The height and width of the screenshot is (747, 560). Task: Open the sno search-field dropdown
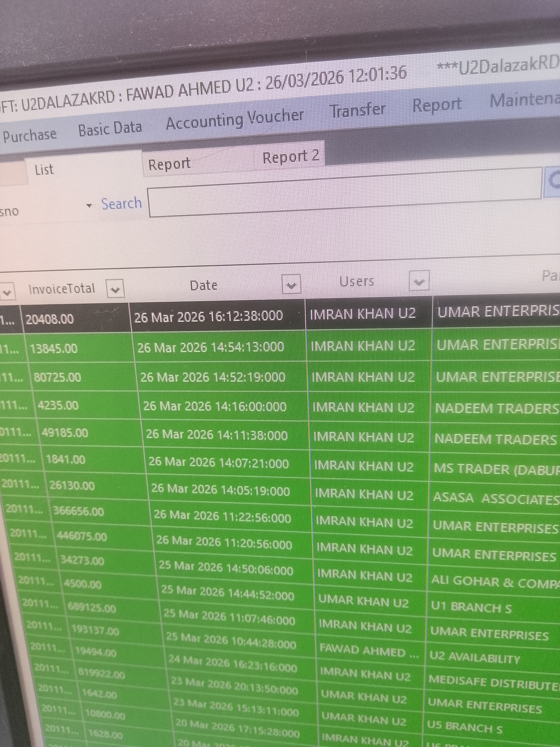click(x=89, y=205)
